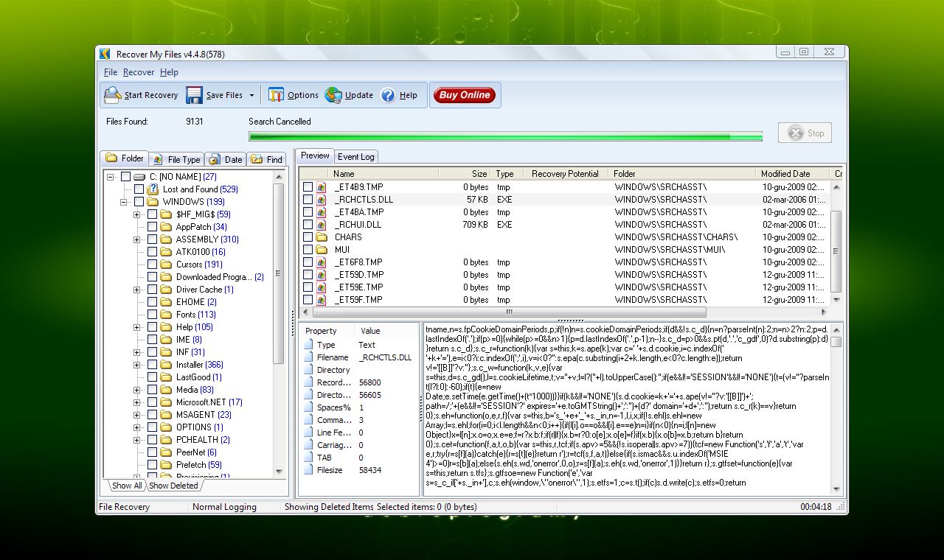944x560 pixels.
Task: Click the _RCHCTLS.DLL file icon
Action: [322, 200]
